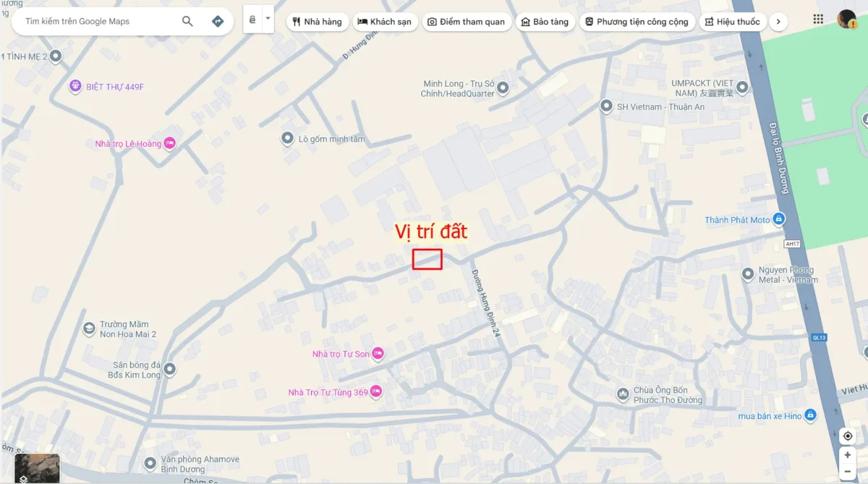The height and width of the screenshot is (484, 868).
Task: Select the Hiệu thuốc chip
Action: coord(732,22)
